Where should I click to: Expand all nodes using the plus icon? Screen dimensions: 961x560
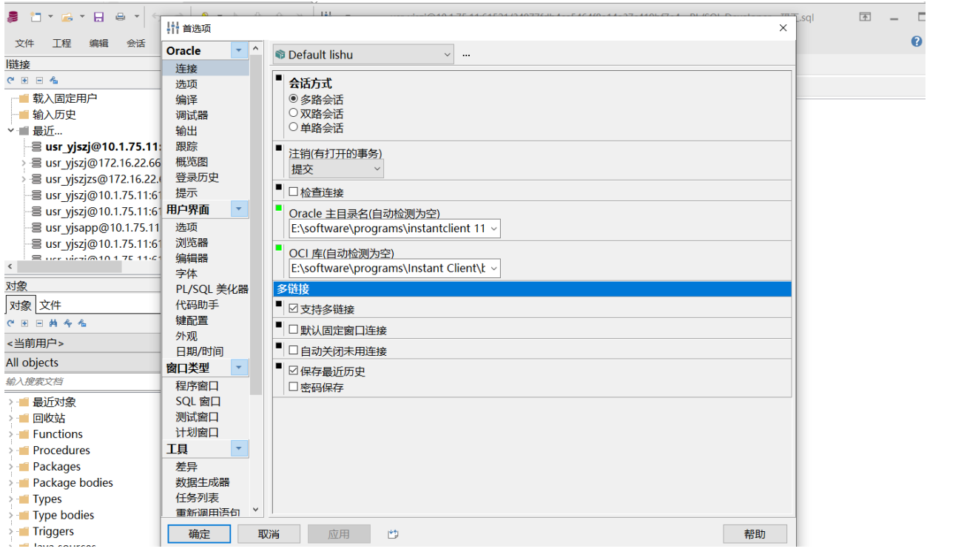24,323
